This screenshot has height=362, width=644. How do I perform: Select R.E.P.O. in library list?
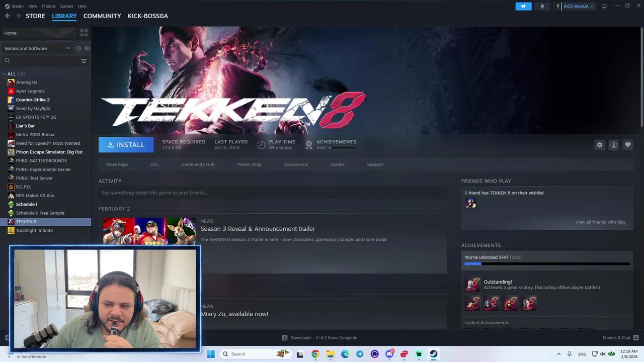coord(23,187)
